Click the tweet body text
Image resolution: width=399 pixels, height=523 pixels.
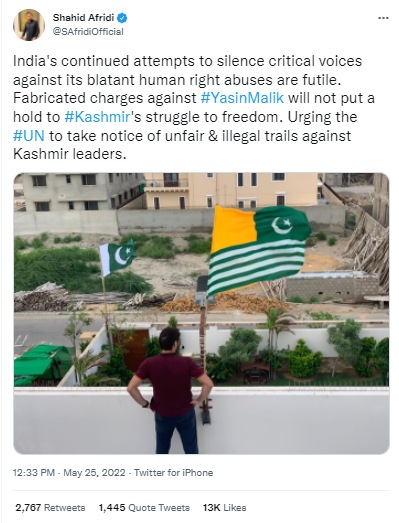click(193, 107)
